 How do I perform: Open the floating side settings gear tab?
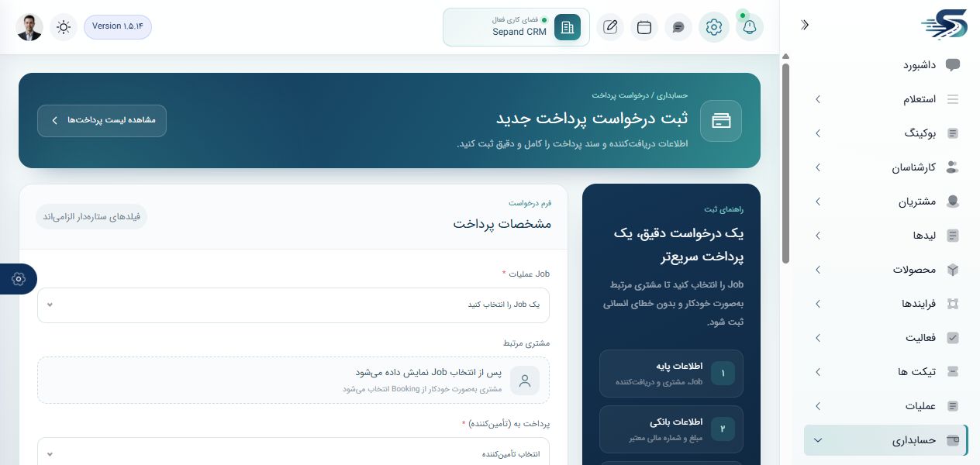click(x=19, y=279)
